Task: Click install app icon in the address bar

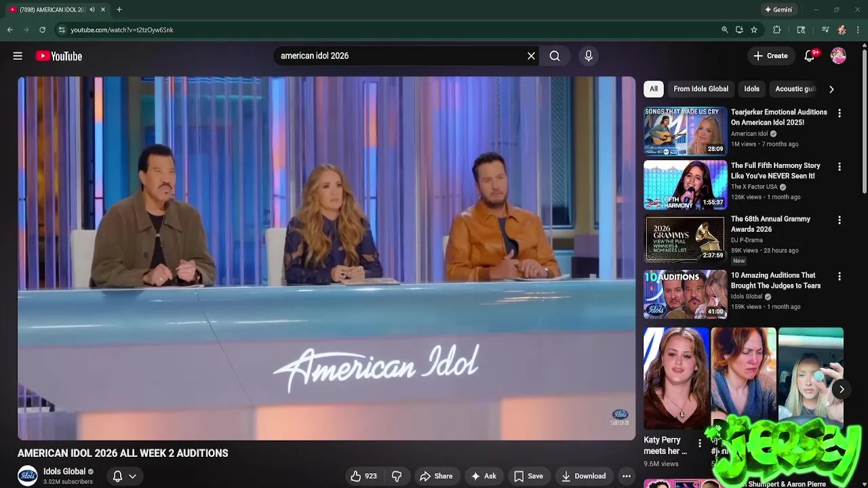Action: [739, 30]
